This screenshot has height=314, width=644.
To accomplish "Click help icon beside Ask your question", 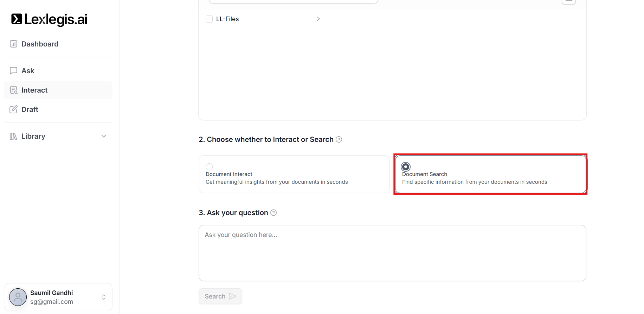I will click(273, 213).
